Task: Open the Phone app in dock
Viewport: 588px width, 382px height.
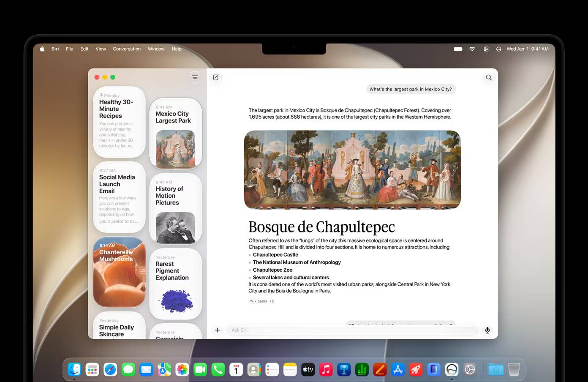Action: point(218,370)
